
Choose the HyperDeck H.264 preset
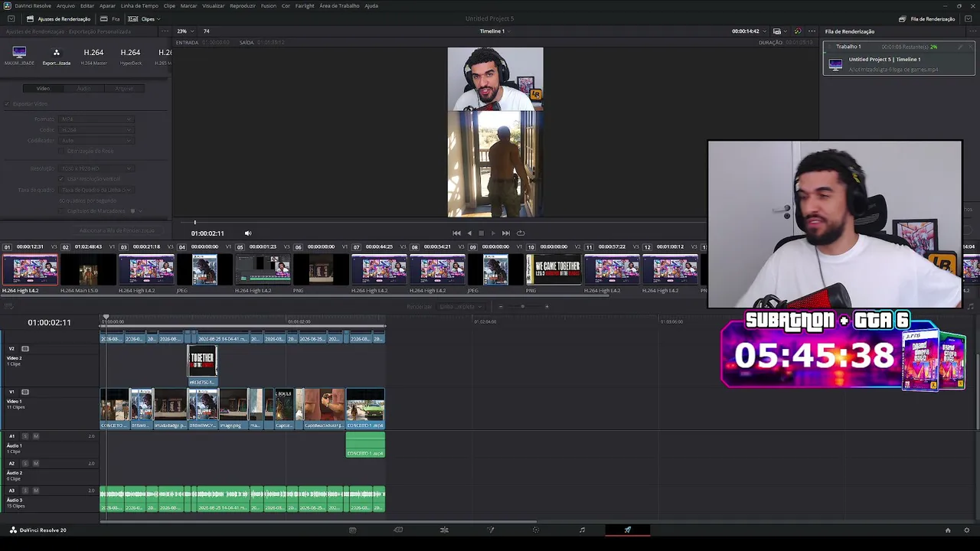tap(130, 55)
